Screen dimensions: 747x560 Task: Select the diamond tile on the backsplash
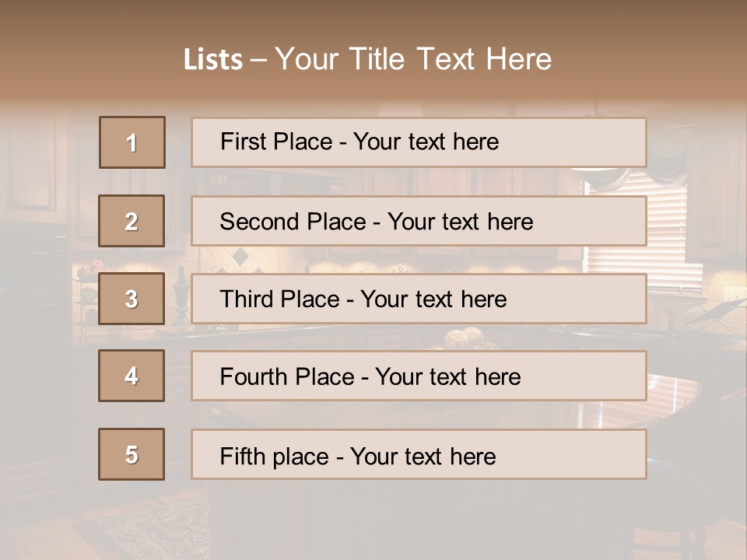pos(241,256)
